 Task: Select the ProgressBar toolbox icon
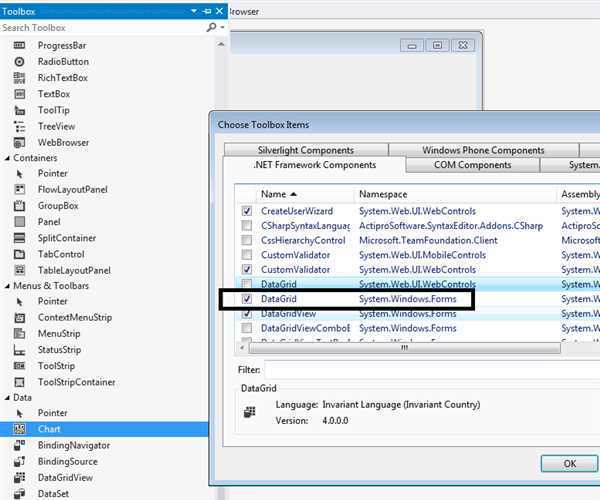(x=19, y=45)
